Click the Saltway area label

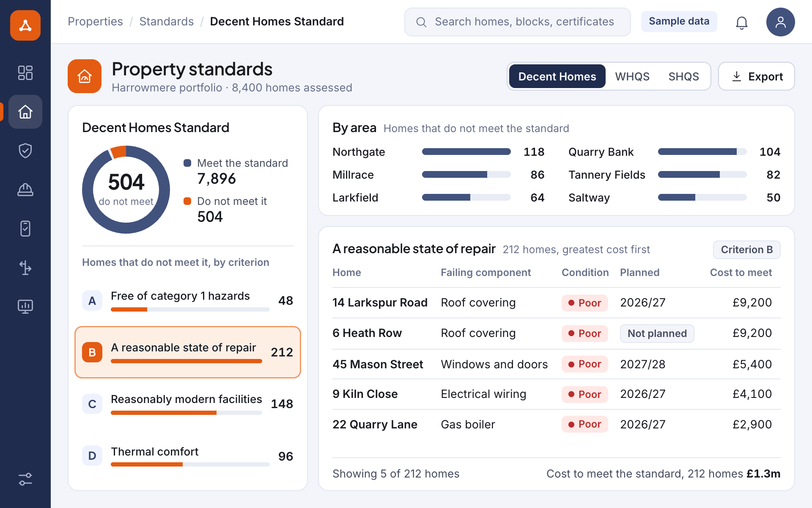[589, 198]
